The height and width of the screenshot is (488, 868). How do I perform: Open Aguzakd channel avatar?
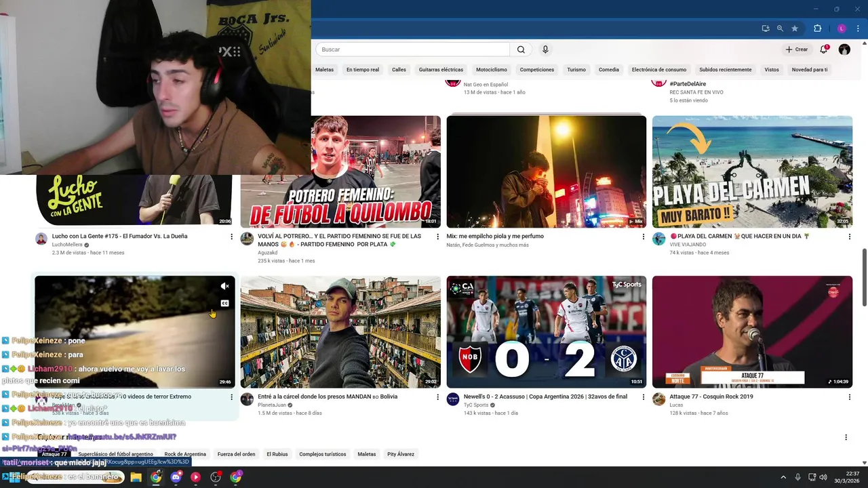coord(247,239)
